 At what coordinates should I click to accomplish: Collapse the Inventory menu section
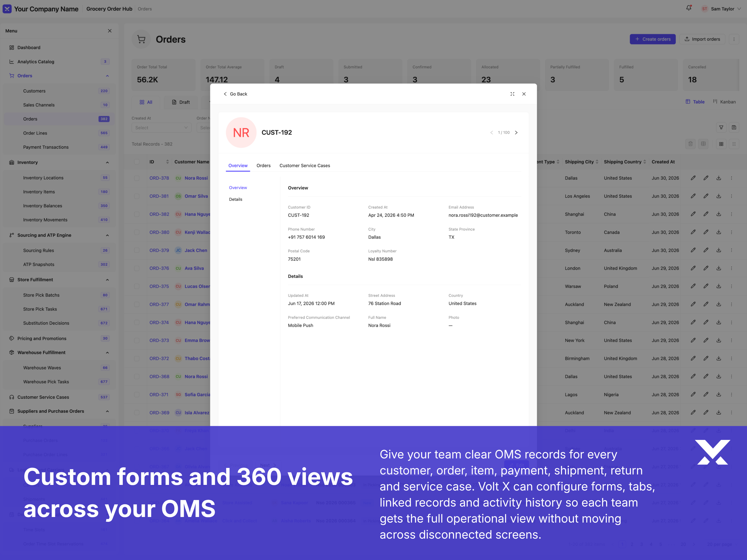tap(107, 162)
